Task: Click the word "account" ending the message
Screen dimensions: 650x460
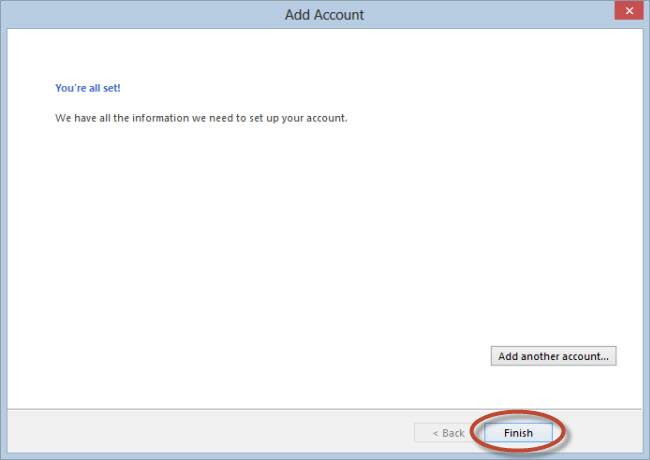Action: pos(326,118)
